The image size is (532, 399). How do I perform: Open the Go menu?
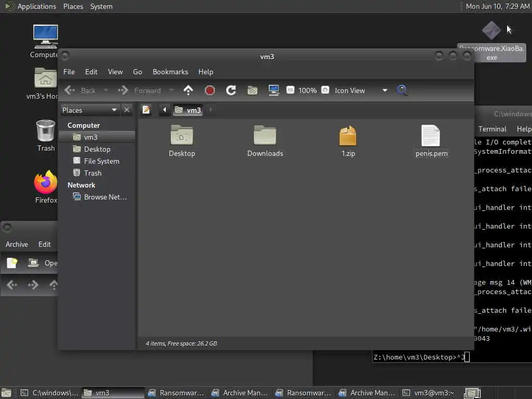point(137,72)
